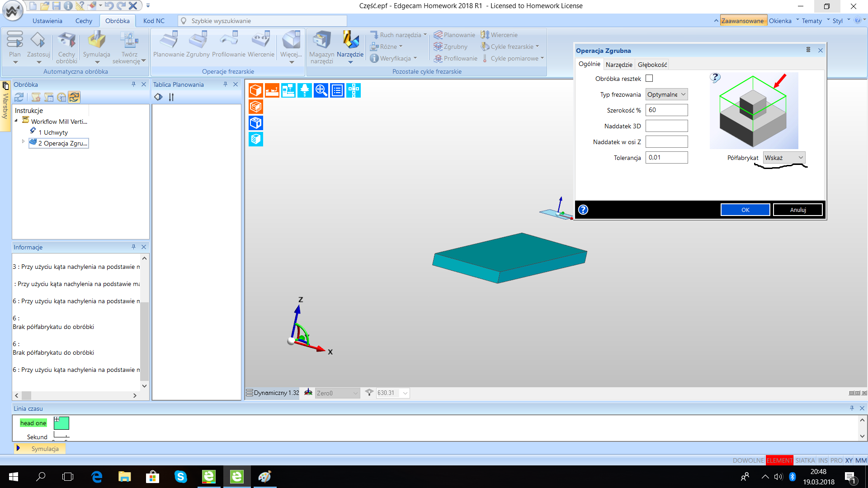
Task: Click the orange wireframe box icon in viewport
Action: (x=256, y=107)
